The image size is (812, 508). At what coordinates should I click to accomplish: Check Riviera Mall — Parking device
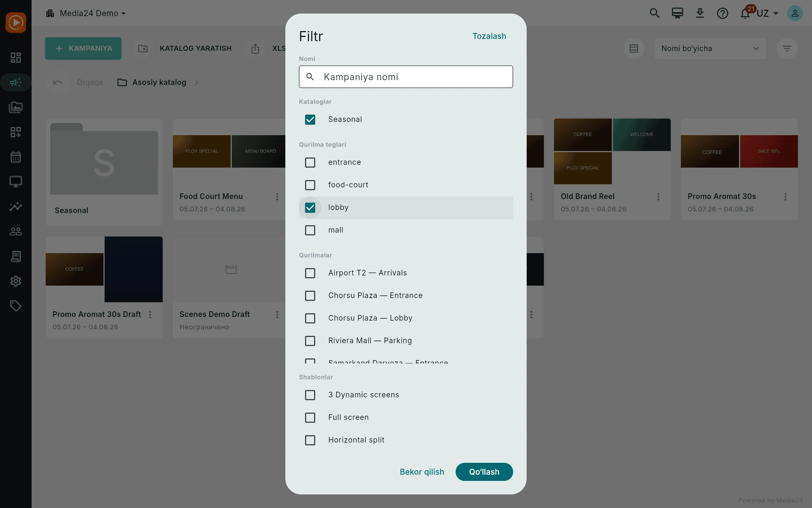[x=310, y=341]
